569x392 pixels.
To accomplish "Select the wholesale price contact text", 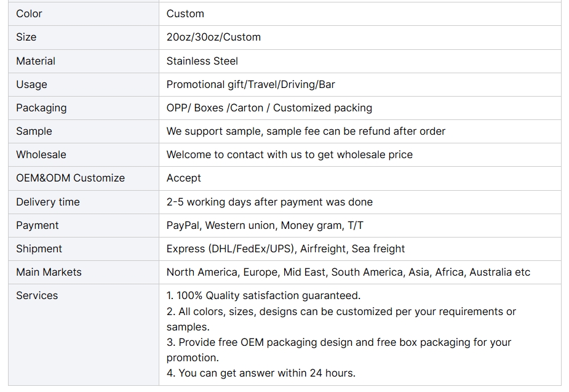I will pyautogui.click(x=289, y=154).
